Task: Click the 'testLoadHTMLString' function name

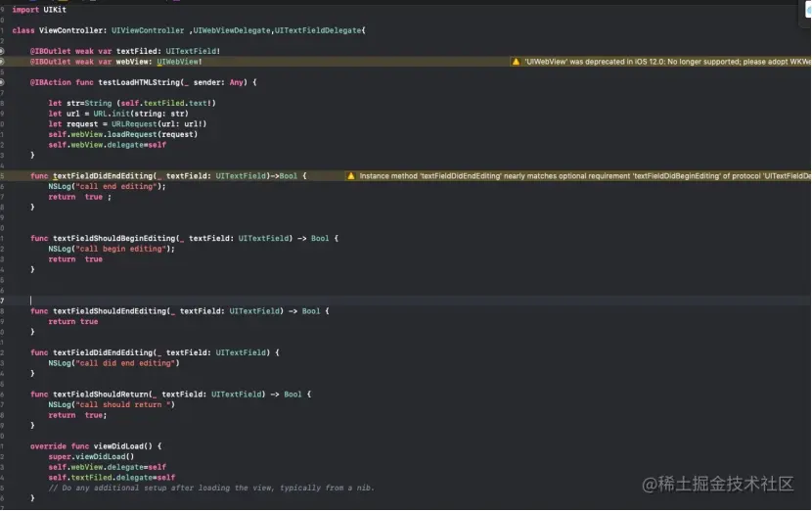Action: tap(139, 82)
